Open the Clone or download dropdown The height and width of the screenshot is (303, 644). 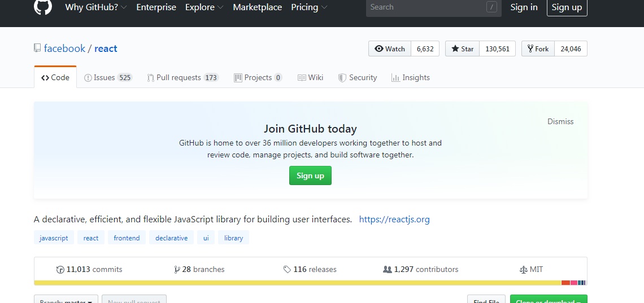coord(549,299)
